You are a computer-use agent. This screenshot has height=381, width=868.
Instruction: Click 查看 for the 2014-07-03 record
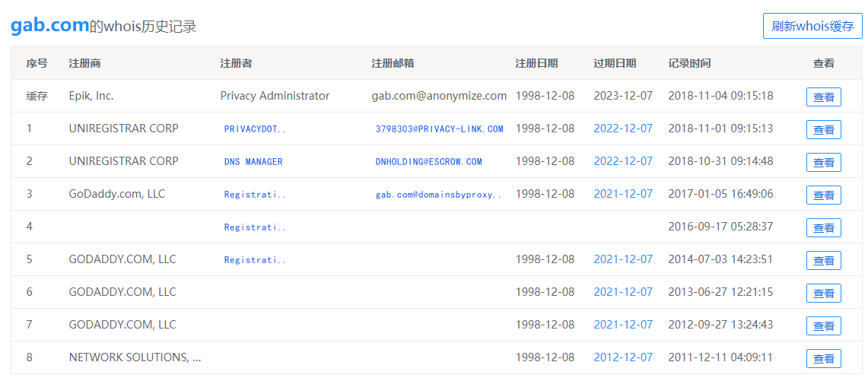(x=823, y=260)
